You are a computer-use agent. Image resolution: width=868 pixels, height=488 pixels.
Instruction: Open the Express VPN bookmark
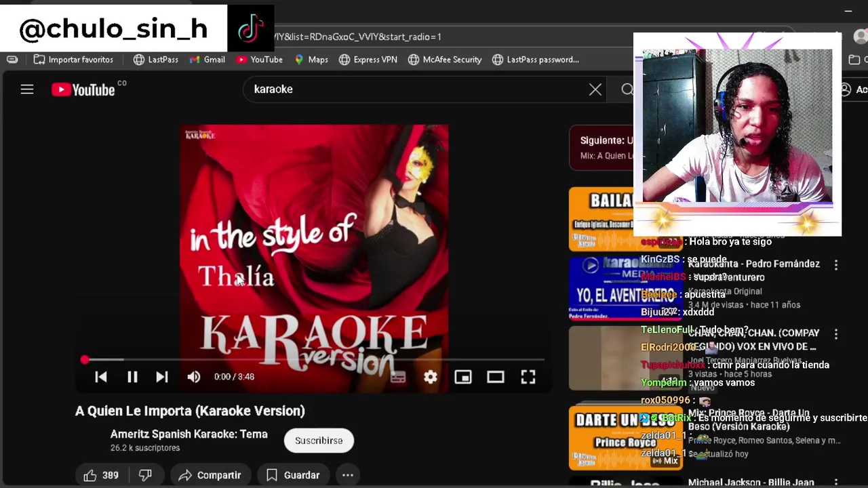click(x=368, y=60)
